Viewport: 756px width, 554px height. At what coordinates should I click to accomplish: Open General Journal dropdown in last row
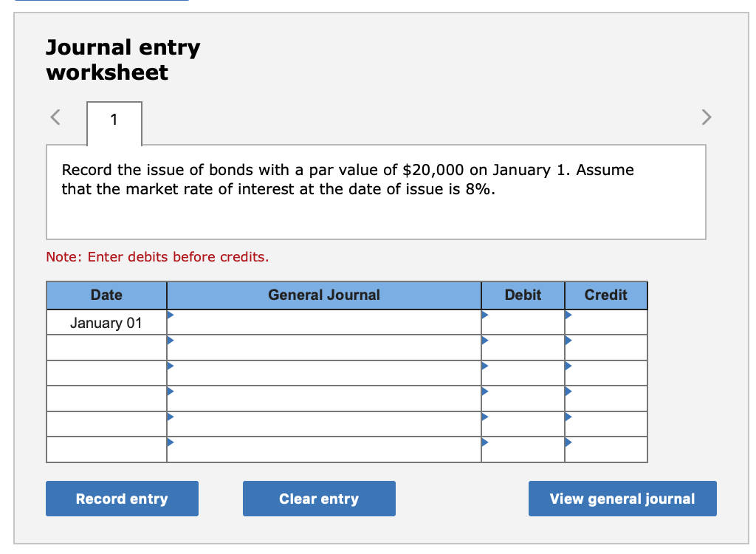click(x=323, y=450)
